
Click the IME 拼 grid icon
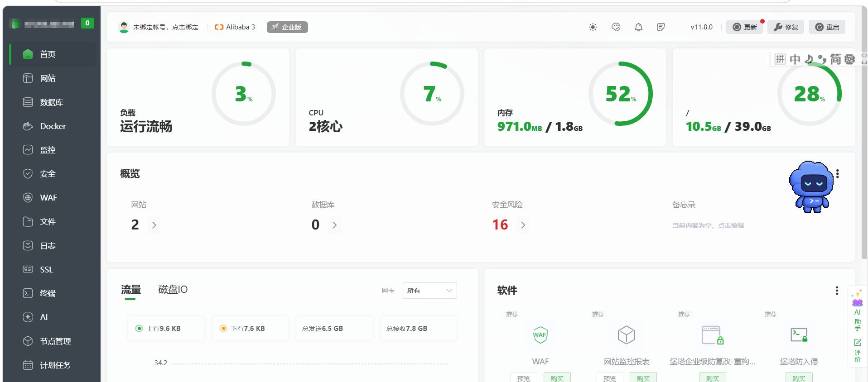(x=780, y=59)
